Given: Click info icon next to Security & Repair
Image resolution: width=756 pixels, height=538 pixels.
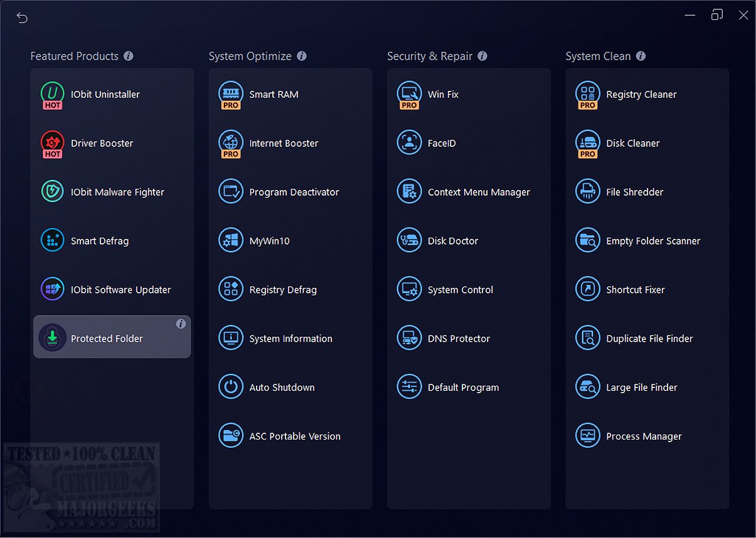Looking at the screenshot, I should (482, 56).
